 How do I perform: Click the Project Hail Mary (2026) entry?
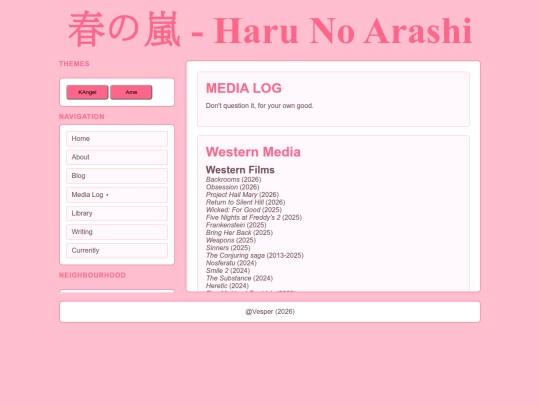point(242,195)
